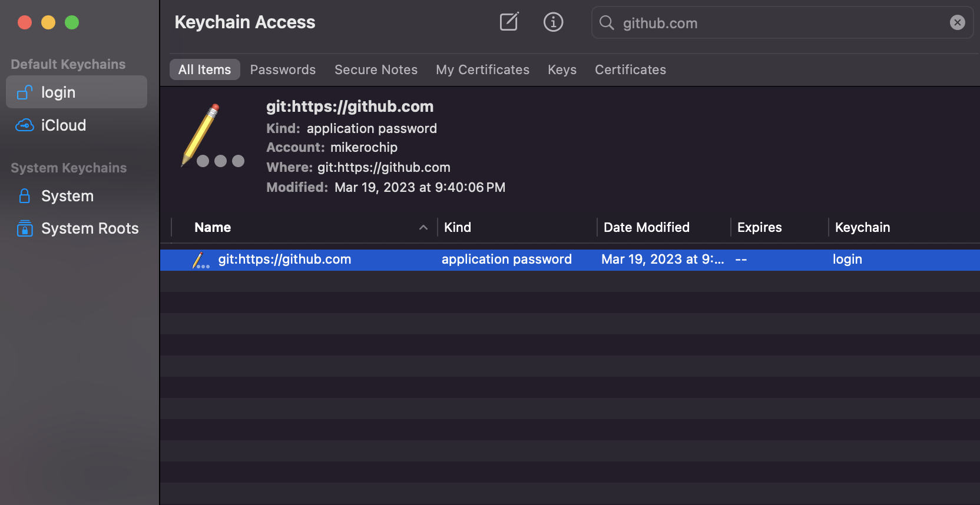Open the iCloud keychain cloud icon
980x505 pixels.
[25, 125]
